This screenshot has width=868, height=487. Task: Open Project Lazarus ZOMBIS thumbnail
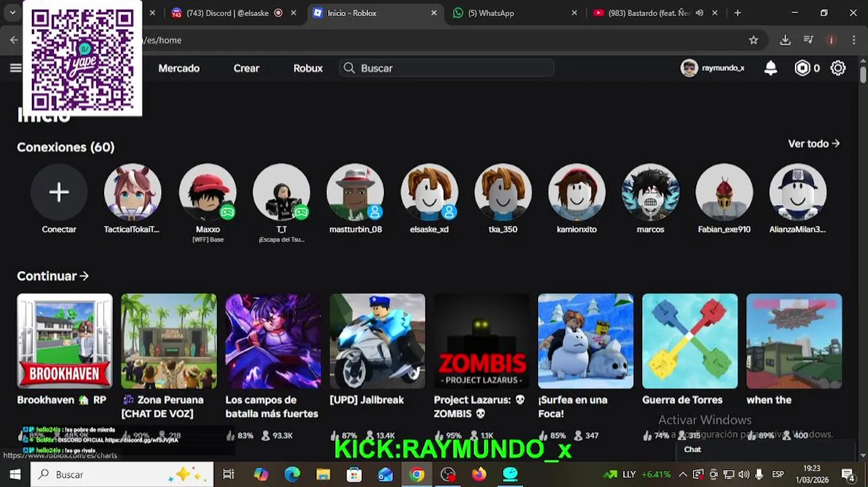click(481, 341)
